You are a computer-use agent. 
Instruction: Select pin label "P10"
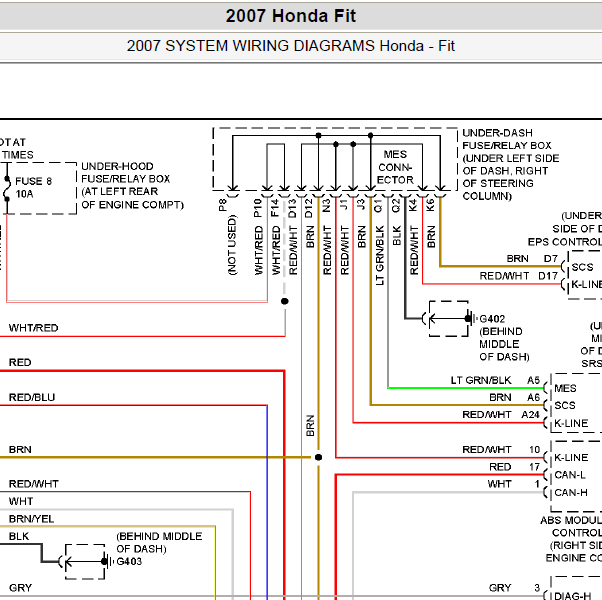(x=258, y=208)
